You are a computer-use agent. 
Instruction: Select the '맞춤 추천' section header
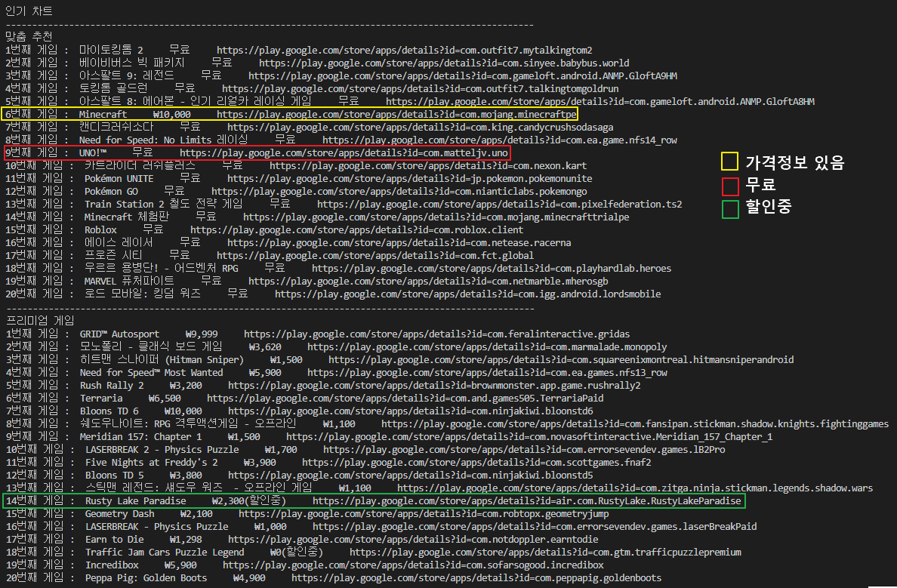(29, 36)
